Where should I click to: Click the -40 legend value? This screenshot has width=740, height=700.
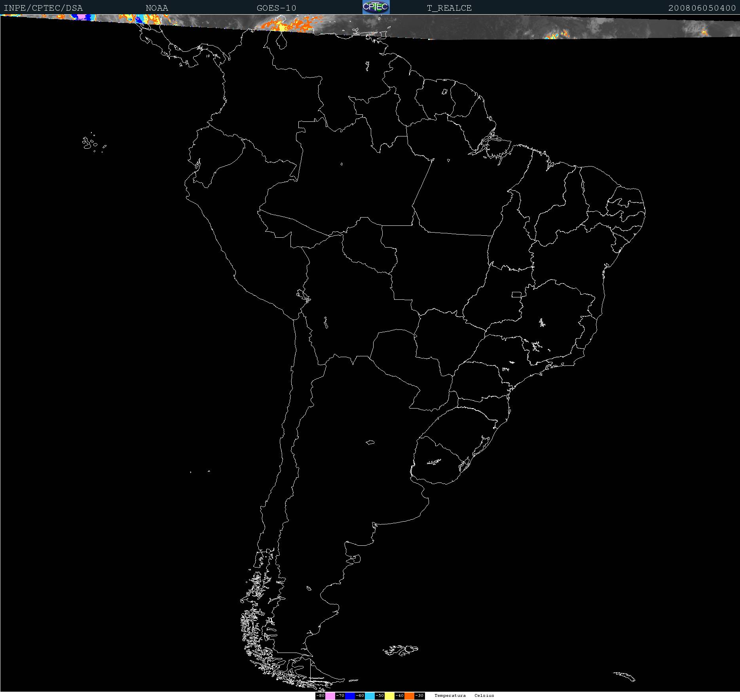click(400, 696)
